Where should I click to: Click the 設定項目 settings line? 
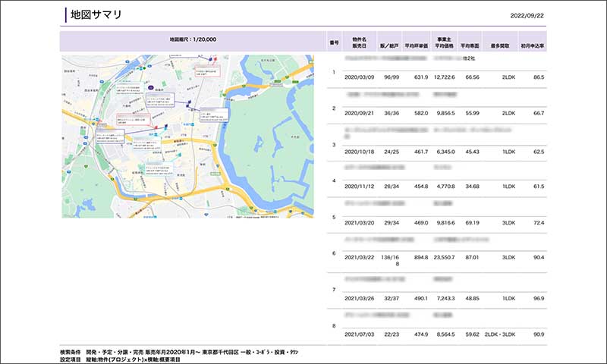120,359
